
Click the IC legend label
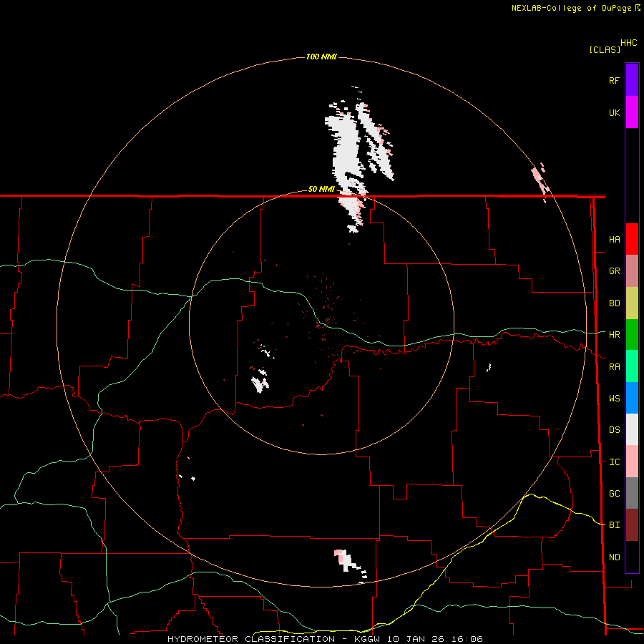point(614,462)
